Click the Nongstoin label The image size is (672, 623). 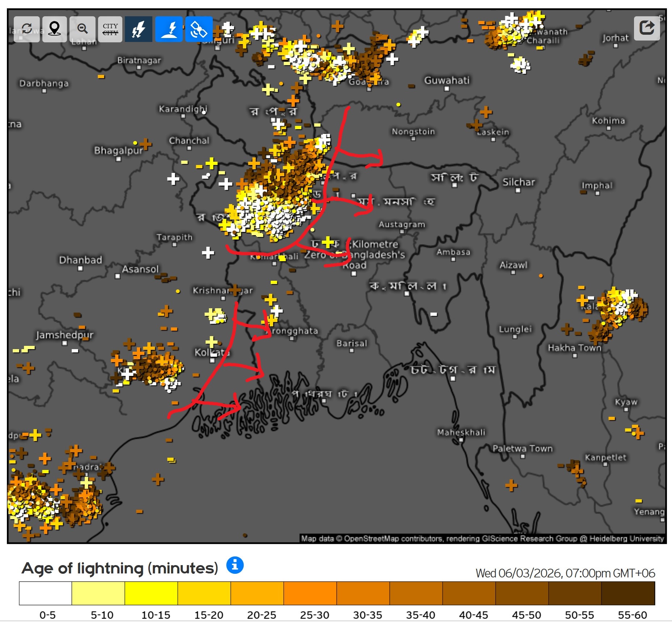[413, 131]
